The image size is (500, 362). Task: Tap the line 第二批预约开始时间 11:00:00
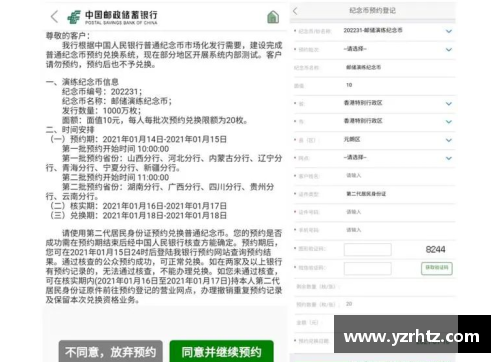pos(116,177)
